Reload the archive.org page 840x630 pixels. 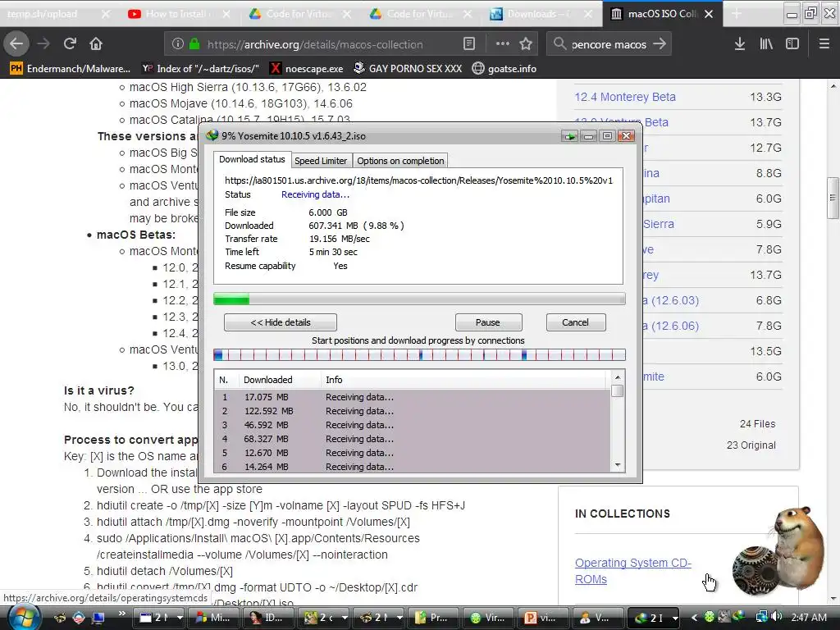point(70,44)
